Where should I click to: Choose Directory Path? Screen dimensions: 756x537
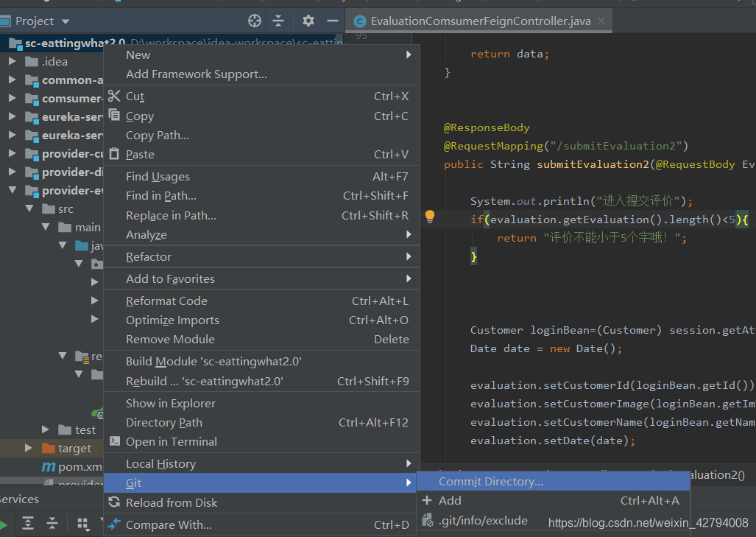click(x=262, y=423)
